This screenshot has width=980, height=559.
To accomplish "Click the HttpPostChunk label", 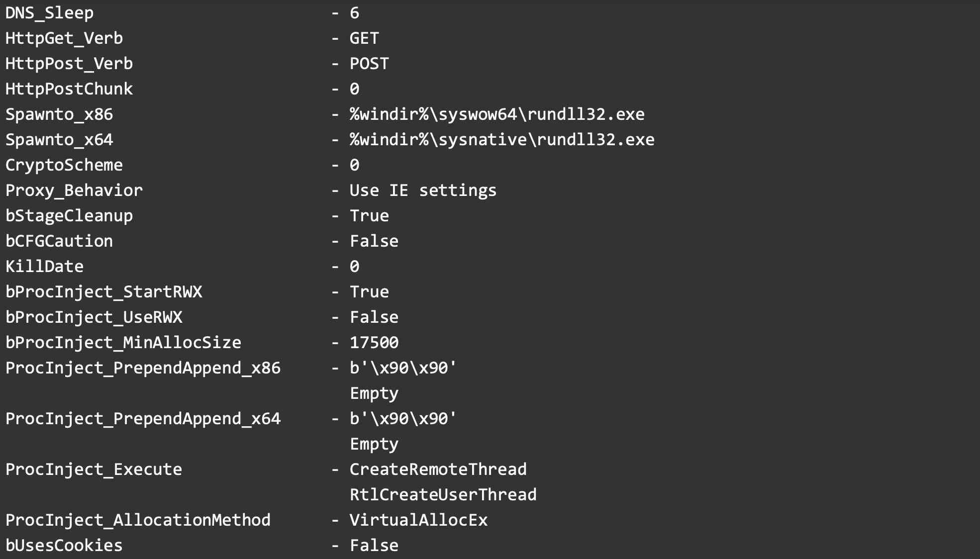I will click(69, 89).
